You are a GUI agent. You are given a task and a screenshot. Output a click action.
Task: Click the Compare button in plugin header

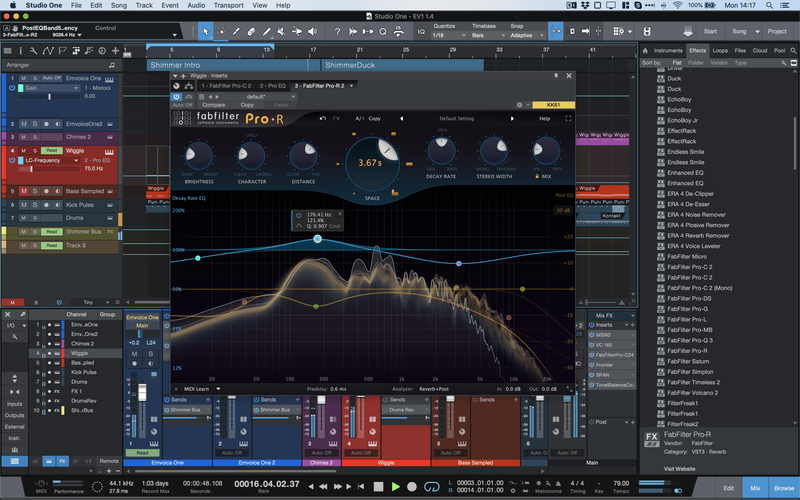213,105
